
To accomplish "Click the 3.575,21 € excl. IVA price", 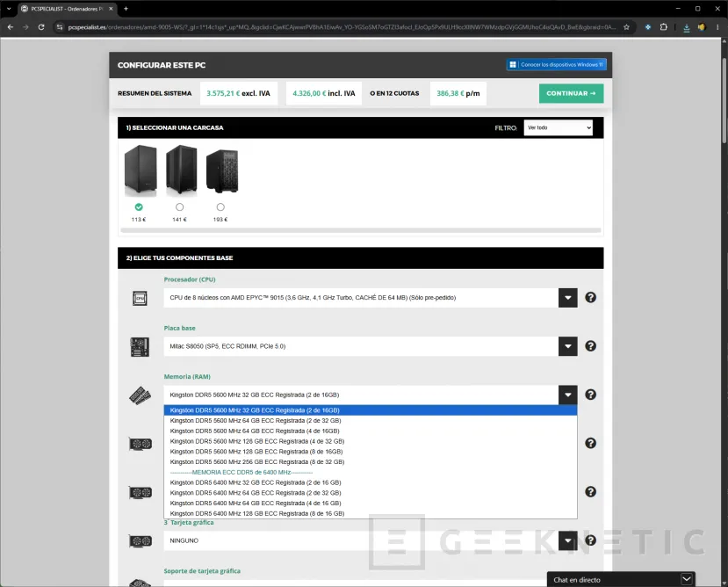I will coord(238,93).
